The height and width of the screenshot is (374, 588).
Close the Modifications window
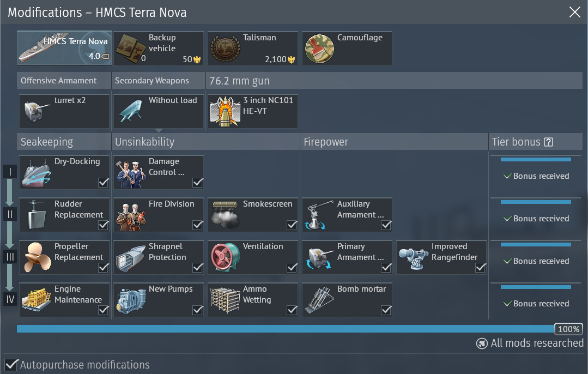click(x=574, y=12)
